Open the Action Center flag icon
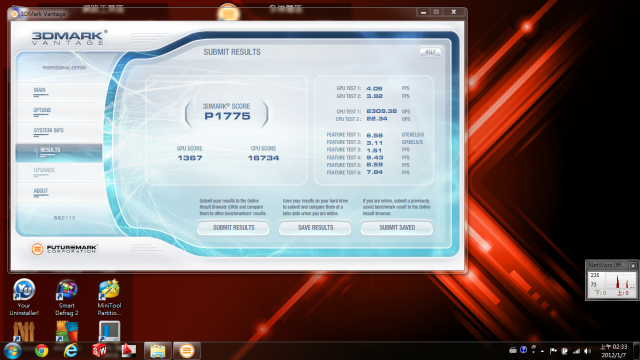Image resolution: width=640 pixels, height=360 pixels. coord(553,351)
